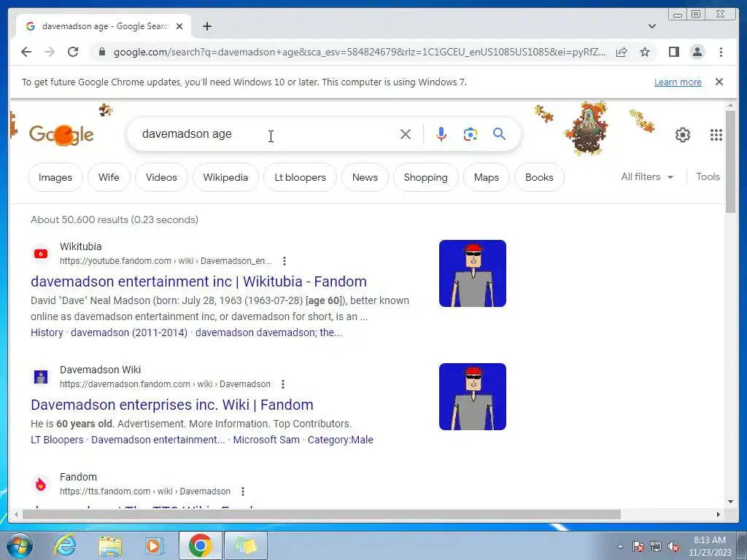747x560 pixels.
Task: Open the Chrome side panel icon
Action: 673,52
